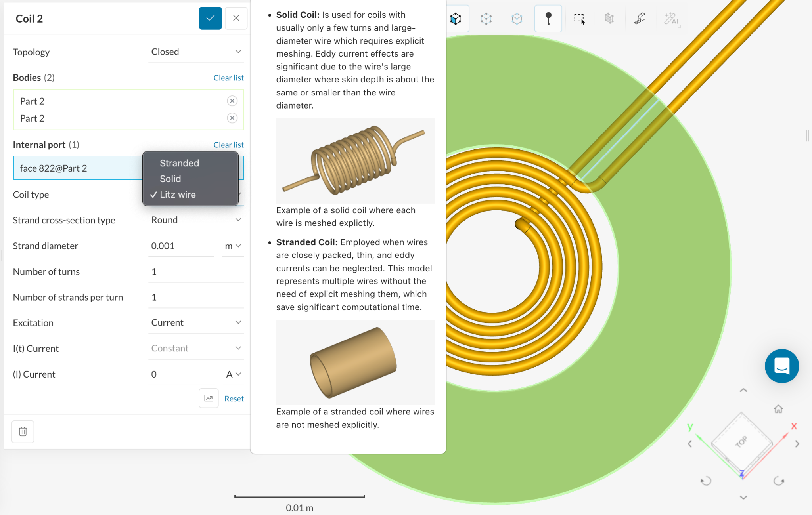Open the Topology dropdown showing Closed
The height and width of the screenshot is (515, 812).
click(x=196, y=51)
